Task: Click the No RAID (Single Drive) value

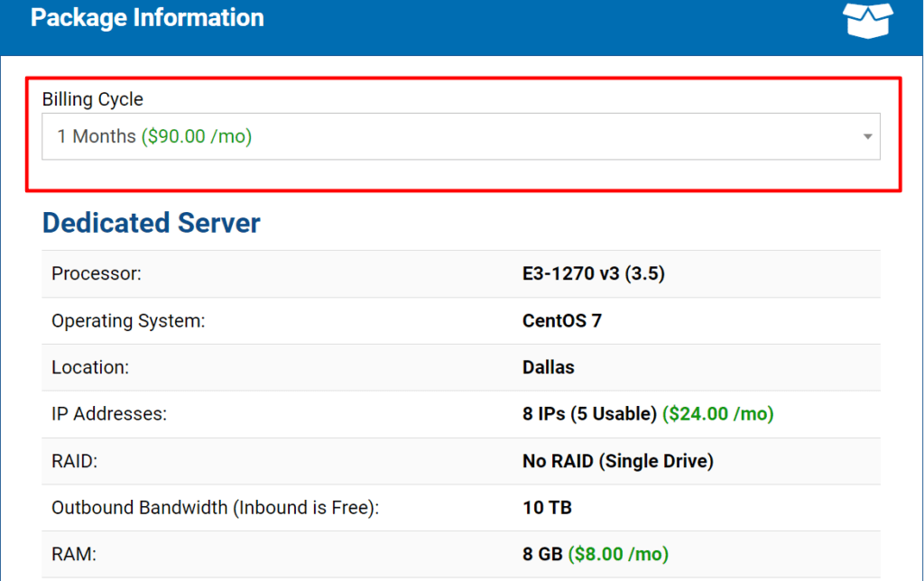Action: tap(617, 461)
